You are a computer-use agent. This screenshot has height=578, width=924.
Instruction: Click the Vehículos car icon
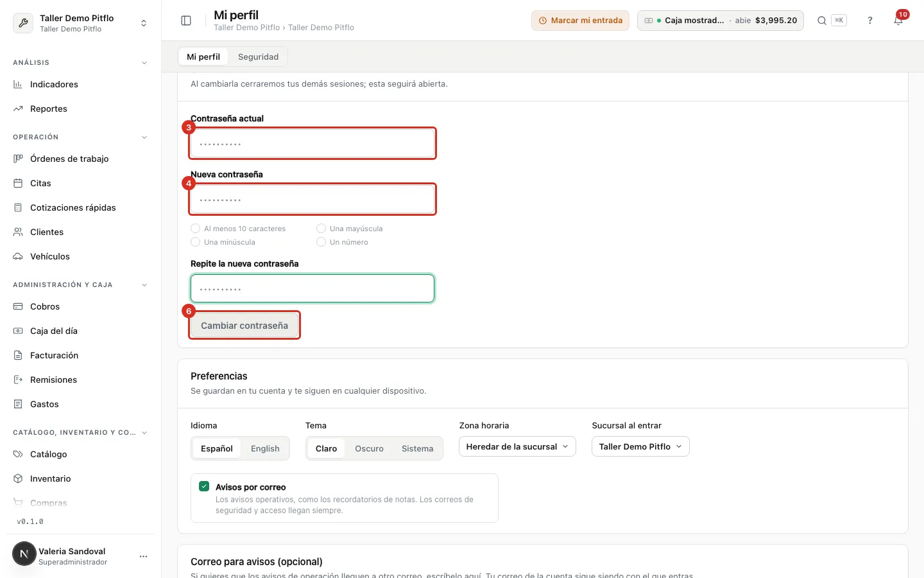click(x=18, y=256)
